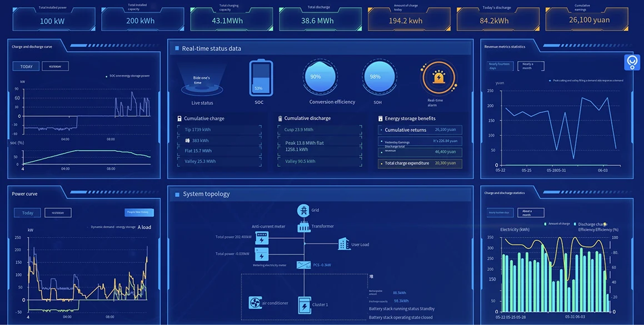Click the Yesterday Earnings 226.84 yuan row
Image resolution: width=644 pixels, height=326 pixels.
click(420, 141)
